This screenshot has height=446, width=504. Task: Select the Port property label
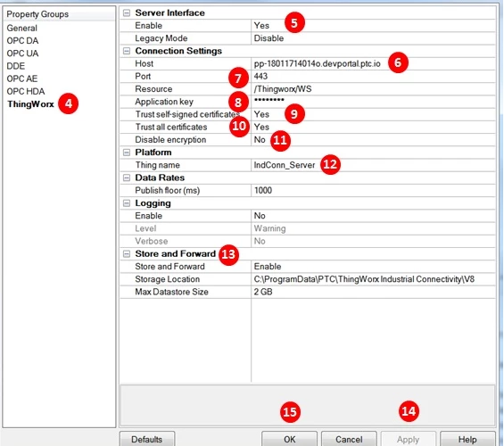[143, 76]
